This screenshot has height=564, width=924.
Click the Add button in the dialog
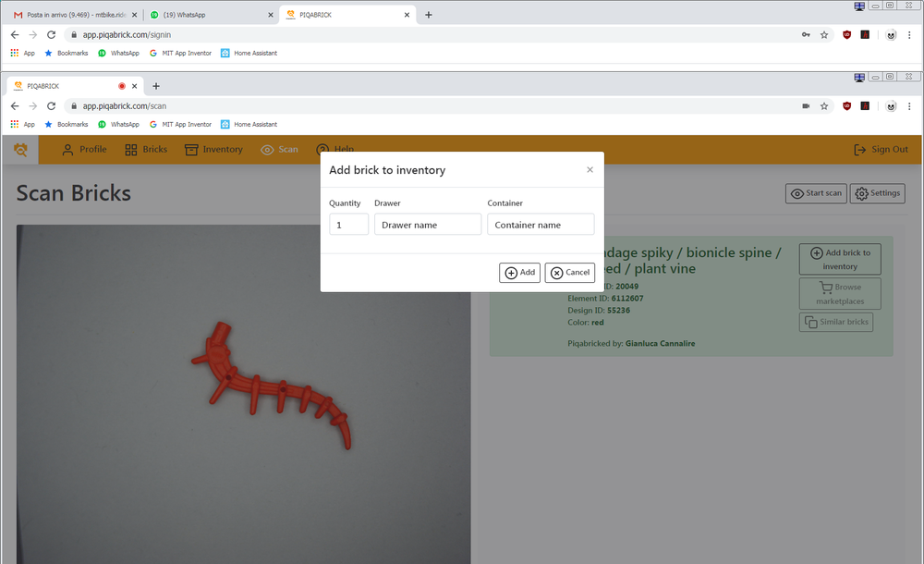pyautogui.click(x=519, y=273)
